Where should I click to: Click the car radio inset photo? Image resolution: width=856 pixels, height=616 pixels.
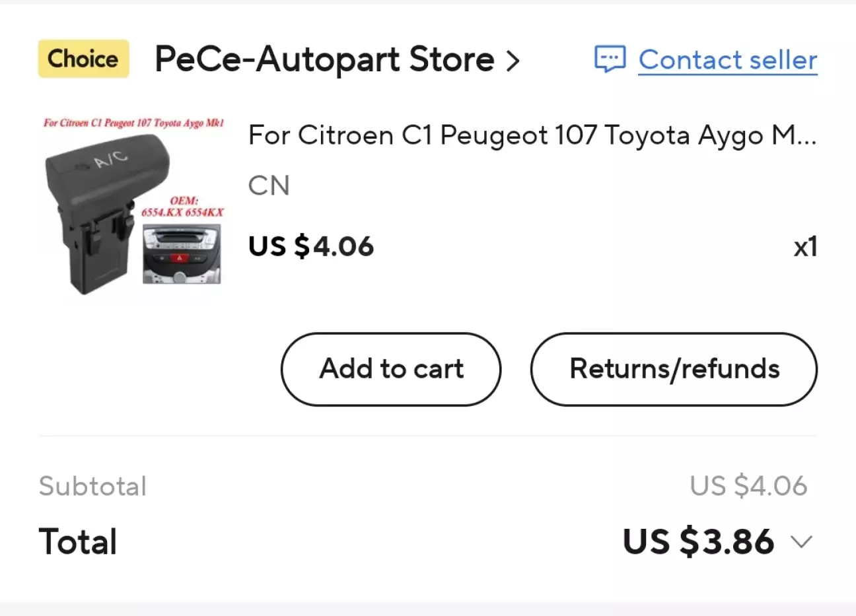click(182, 255)
